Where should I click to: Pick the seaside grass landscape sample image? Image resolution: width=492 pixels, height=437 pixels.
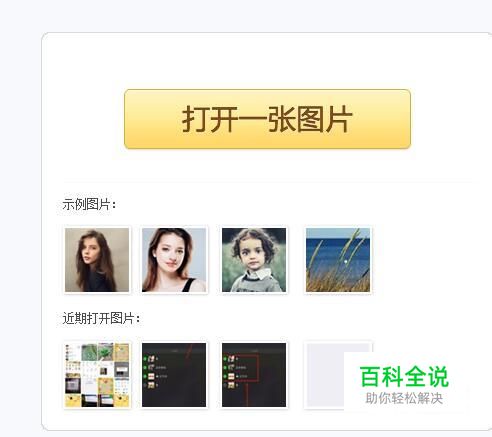[338, 260]
